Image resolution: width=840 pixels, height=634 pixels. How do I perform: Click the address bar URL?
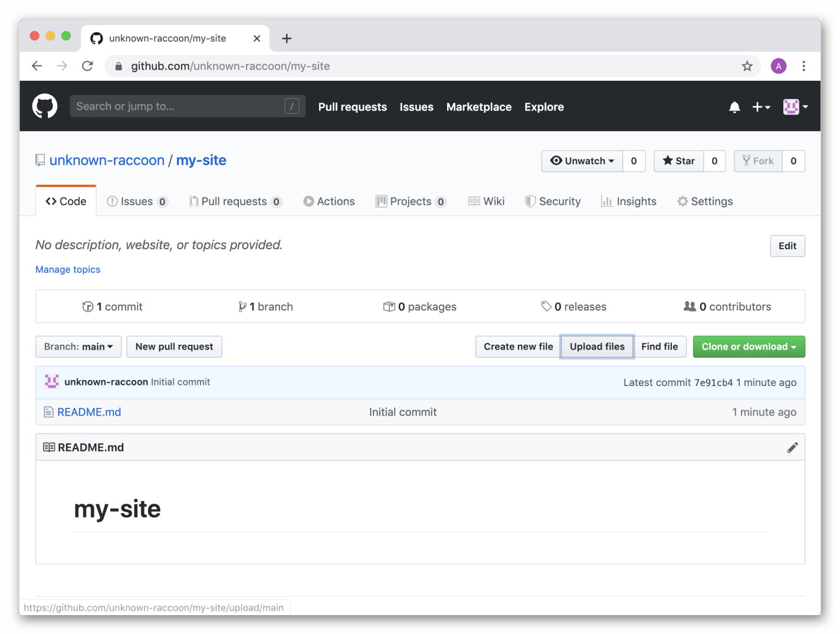pos(230,66)
